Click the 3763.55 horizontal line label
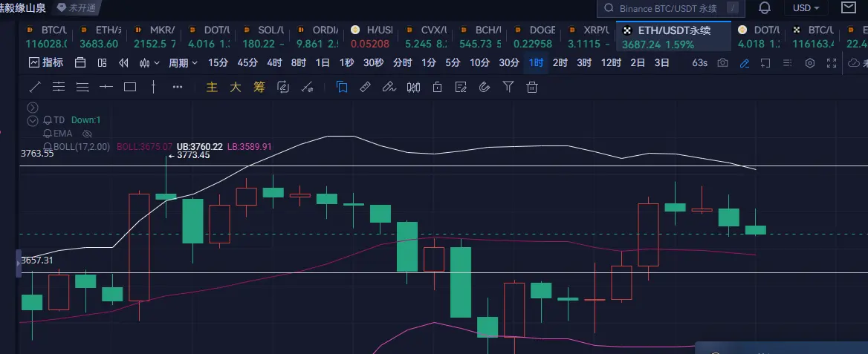868x354 pixels. pyautogui.click(x=37, y=154)
